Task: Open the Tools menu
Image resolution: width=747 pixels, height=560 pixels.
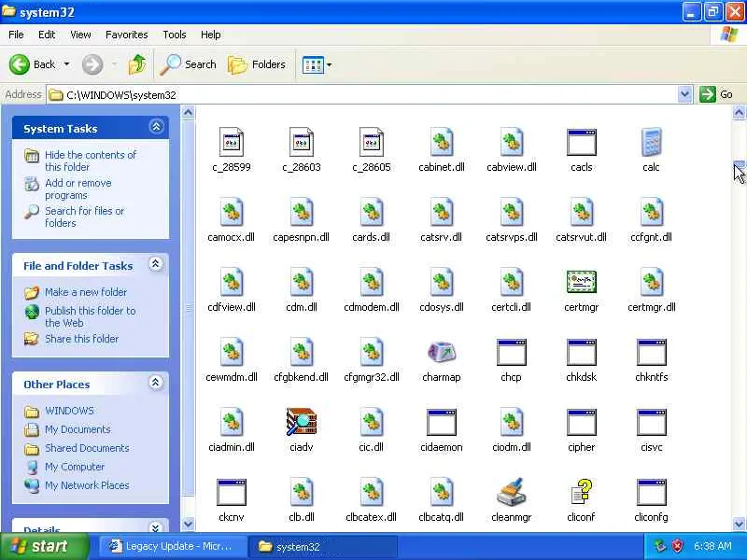Action: pos(175,35)
